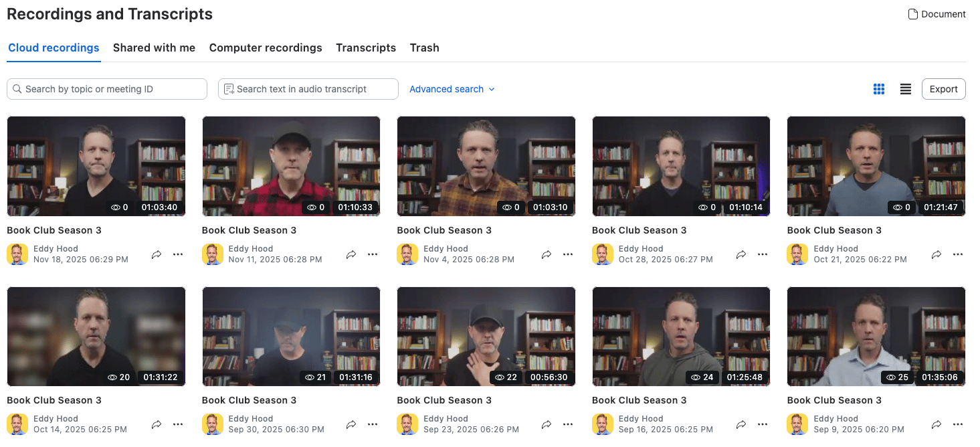This screenshot has height=447, width=980.
Task: Share the Oct 21, 2025 recording
Action: tap(937, 254)
